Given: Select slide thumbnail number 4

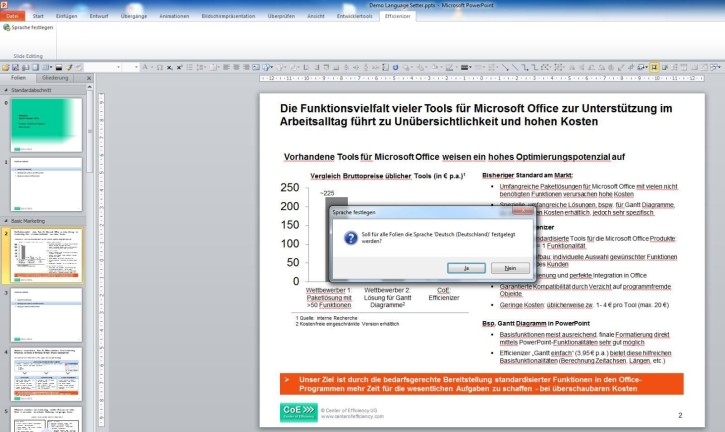Looking at the screenshot, I should [x=46, y=374].
